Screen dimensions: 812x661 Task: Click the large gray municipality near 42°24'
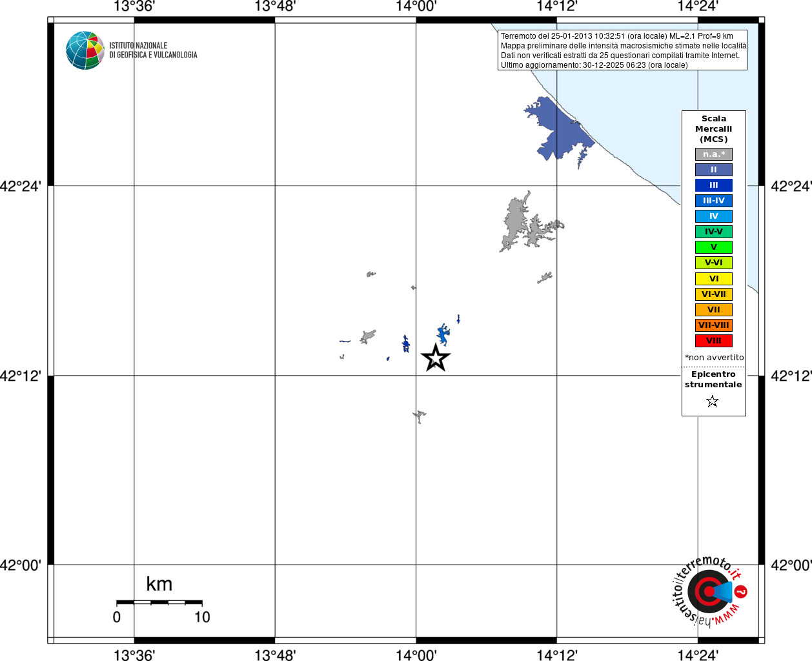click(x=516, y=223)
